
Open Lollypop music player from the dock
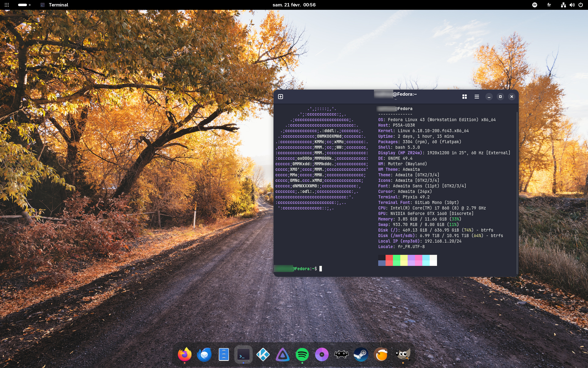322,355
